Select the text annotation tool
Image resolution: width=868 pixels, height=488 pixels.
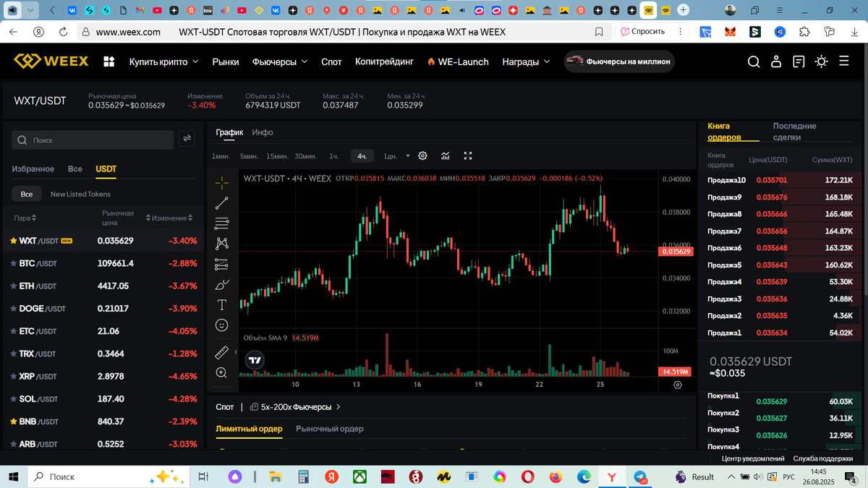coord(222,304)
